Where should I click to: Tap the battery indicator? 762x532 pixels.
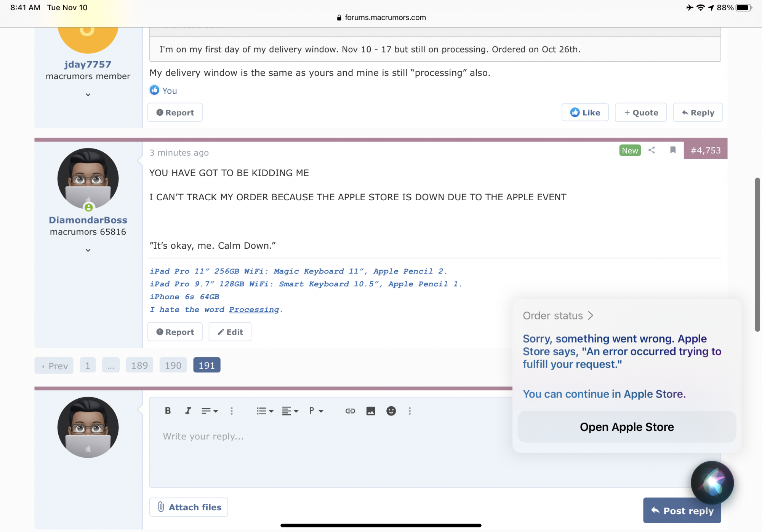(x=744, y=8)
